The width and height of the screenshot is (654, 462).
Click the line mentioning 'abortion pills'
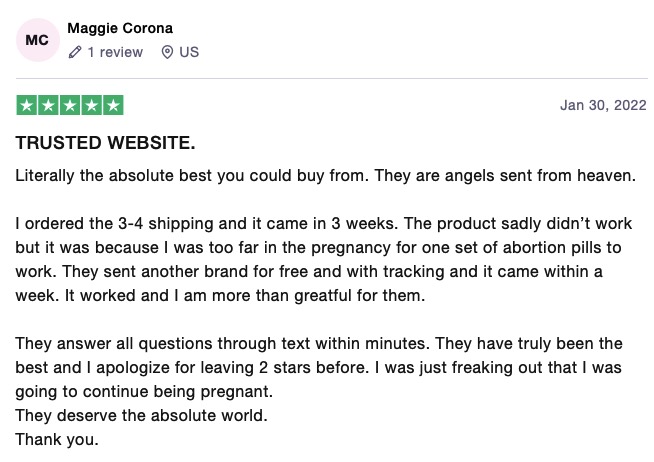[318, 248]
